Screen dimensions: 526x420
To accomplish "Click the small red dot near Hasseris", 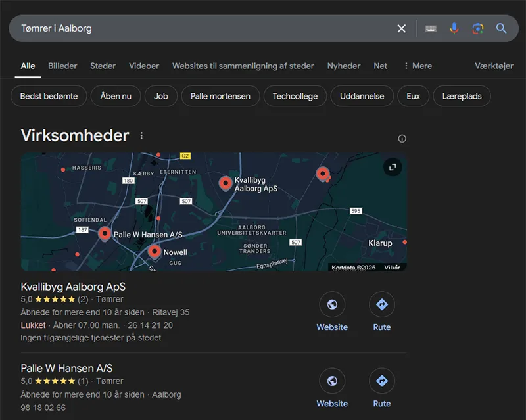I will click(x=63, y=170).
